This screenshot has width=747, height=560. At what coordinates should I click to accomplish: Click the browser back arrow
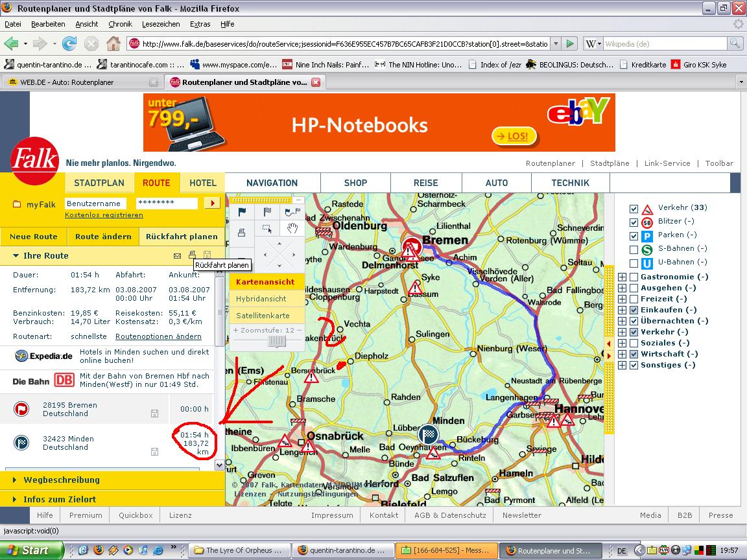pos(12,44)
